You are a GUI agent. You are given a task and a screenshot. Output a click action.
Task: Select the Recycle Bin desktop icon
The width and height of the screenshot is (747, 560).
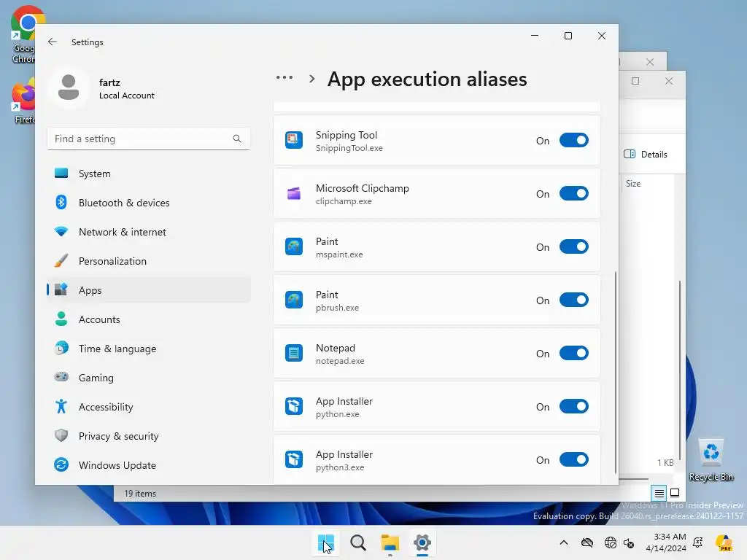711,459
